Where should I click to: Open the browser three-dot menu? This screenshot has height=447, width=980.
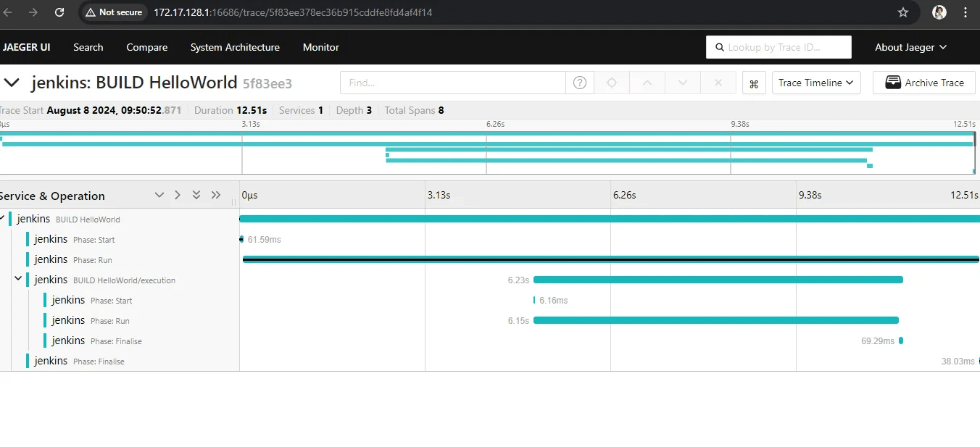tap(965, 12)
